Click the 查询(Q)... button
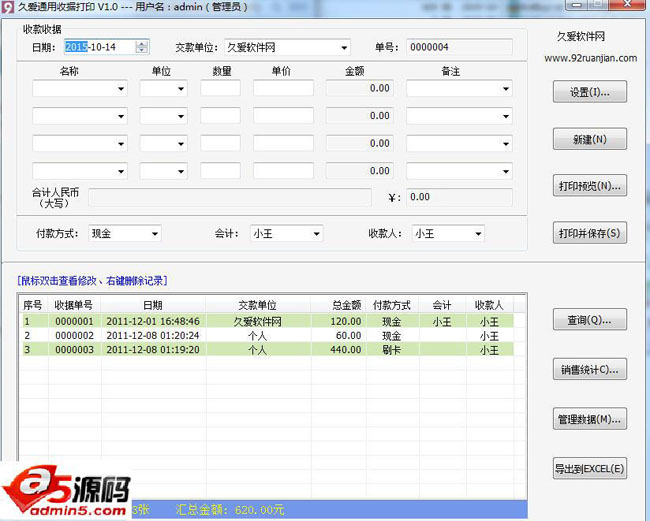This screenshot has height=521, width=650. coord(589,320)
